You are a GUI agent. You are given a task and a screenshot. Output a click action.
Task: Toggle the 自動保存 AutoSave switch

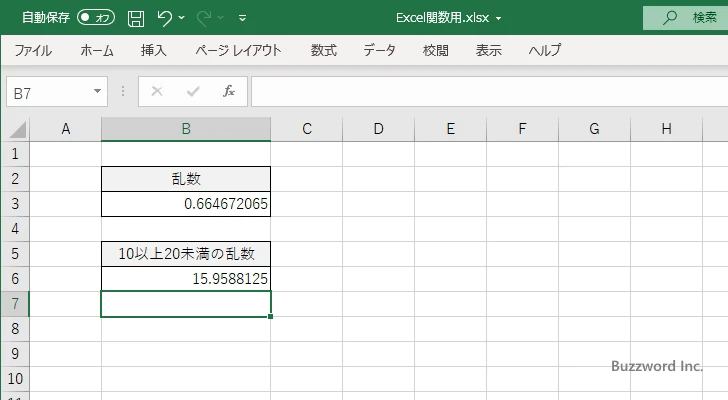pyautogui.click(x=96, y=18)
